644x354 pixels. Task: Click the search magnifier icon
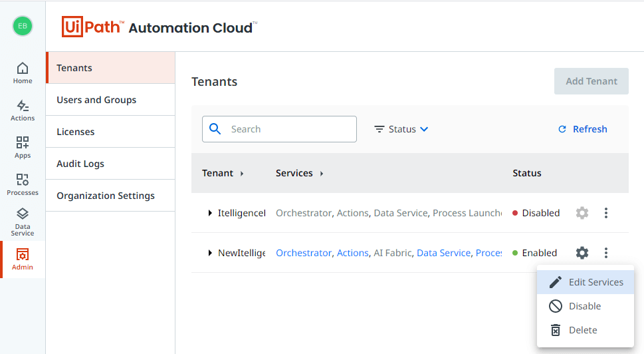point(215,128)
